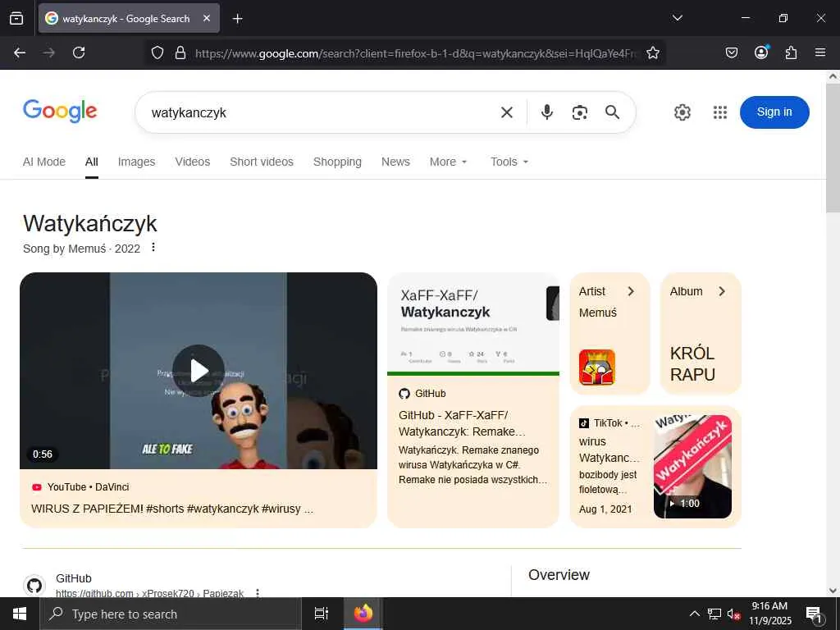Open the Google apps grid
Image resolution: width=840 pixels, height=630 pixels.
[720, 112]
